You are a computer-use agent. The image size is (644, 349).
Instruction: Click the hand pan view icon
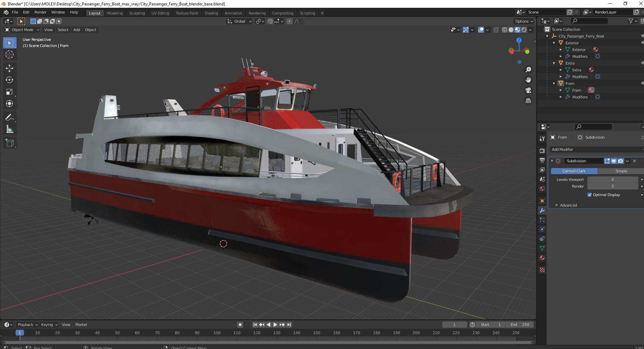[x=528, y=80]
